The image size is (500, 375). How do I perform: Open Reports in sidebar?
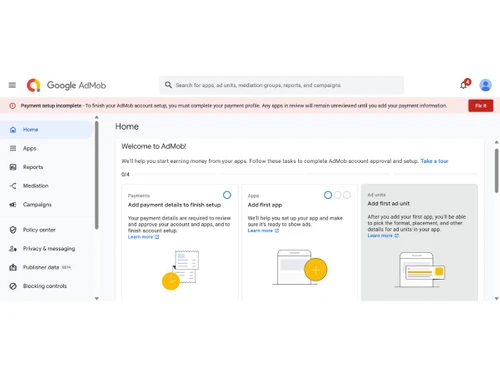pos(46,167)
